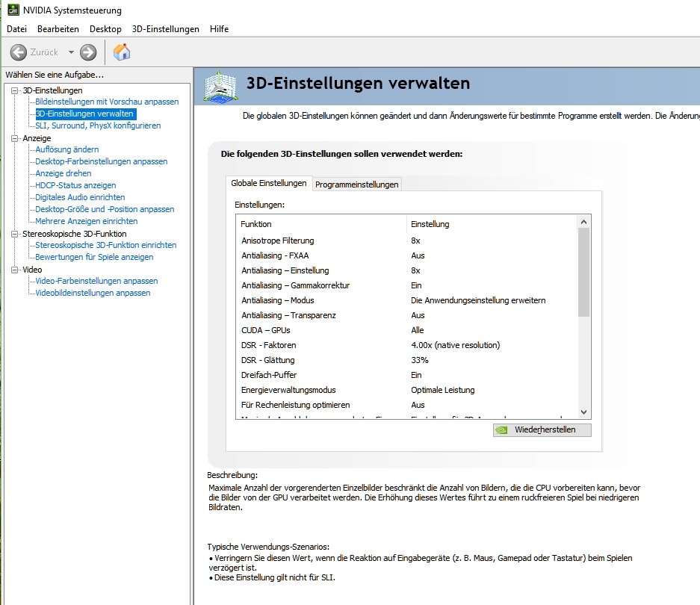700x605 pixels.
Task: Open the Datei menu
Action: tap(16, 29)
